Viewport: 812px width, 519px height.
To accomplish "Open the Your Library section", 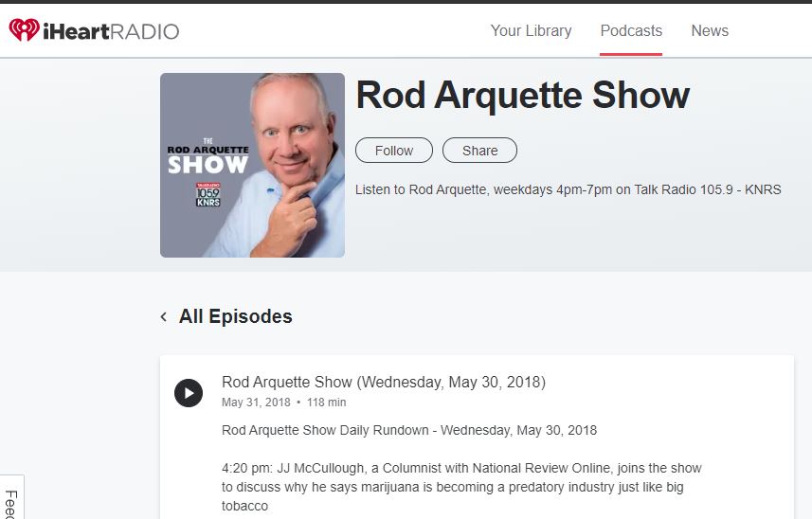I will pos(531,31).
